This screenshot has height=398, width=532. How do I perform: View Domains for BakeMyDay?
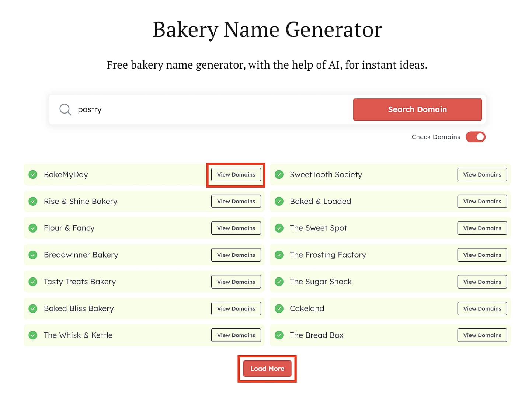(236, 174)
